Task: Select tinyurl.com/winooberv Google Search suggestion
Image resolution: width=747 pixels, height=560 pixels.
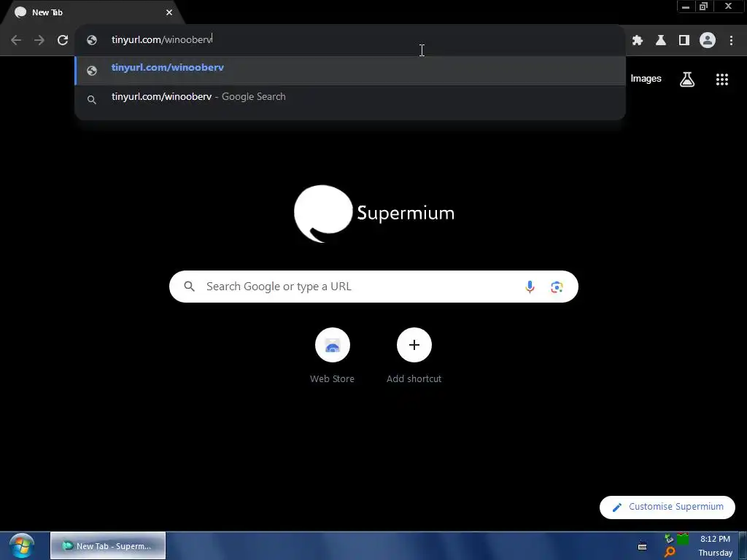Action: point(350,98)
